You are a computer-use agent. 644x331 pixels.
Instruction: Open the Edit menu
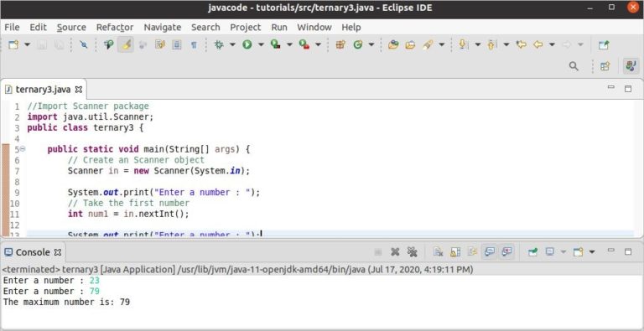[39, 27]
